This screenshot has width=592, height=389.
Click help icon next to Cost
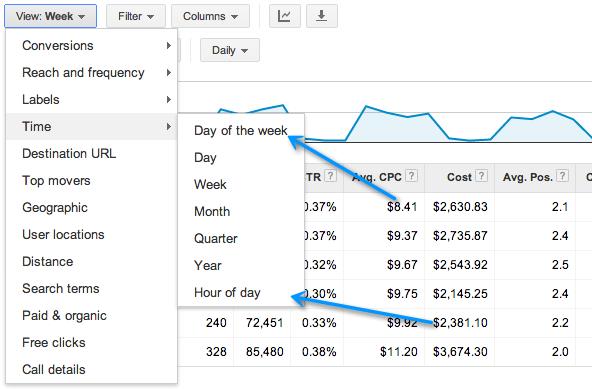[481, 176]
